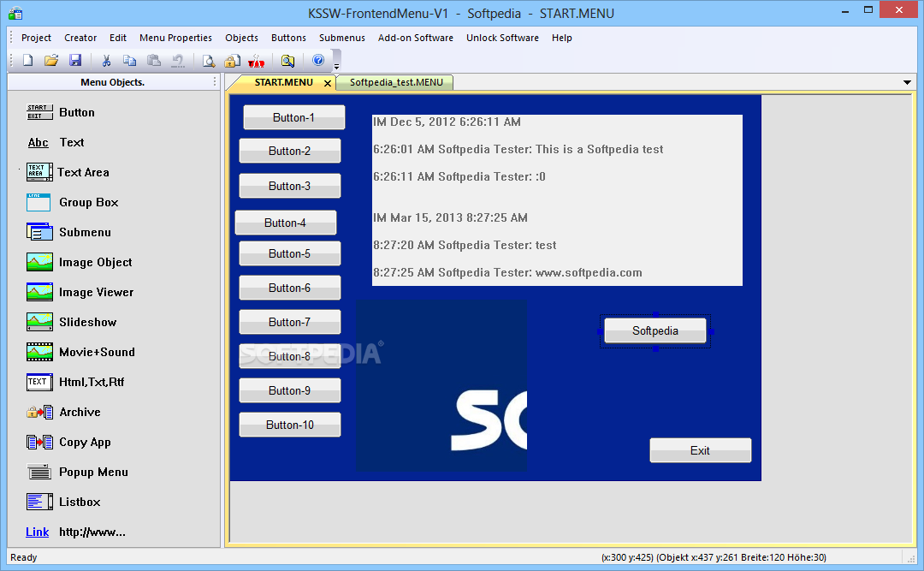This screenshot has width=924, height=571.
Task: Click the status bar coordinates text
Action: click(714, 557)
